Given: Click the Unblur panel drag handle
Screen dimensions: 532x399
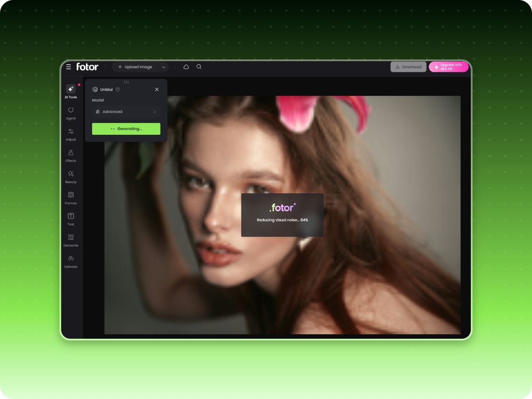Looking at the screenshot, I should click(x=126, y=82).
